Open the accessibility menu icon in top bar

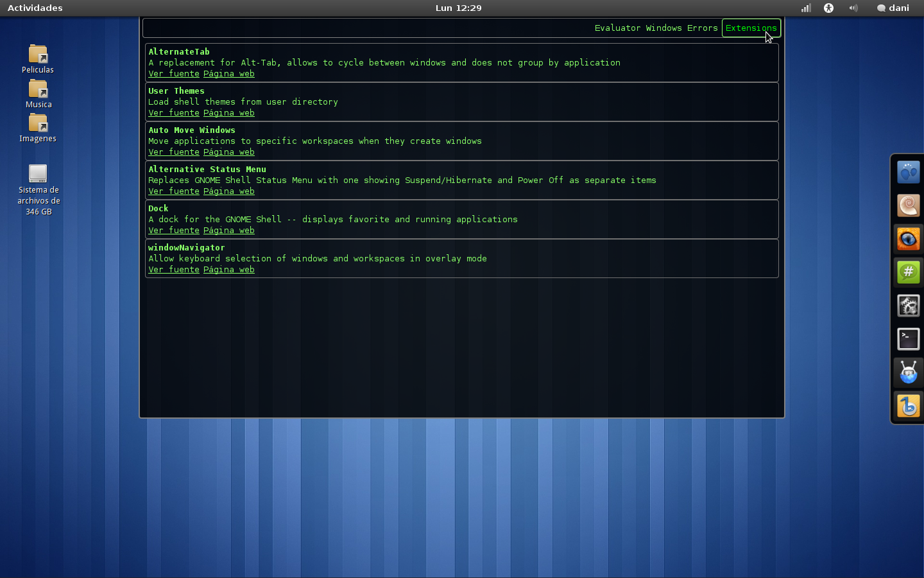(829, 8)
